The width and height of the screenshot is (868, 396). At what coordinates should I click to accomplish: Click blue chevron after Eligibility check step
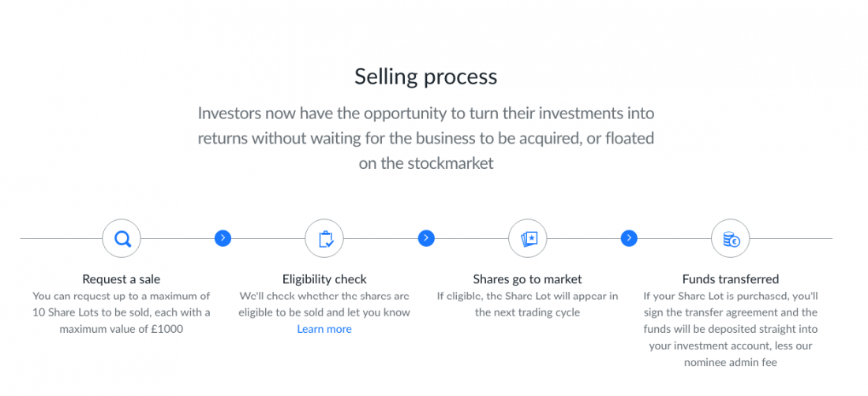(425, 238)
